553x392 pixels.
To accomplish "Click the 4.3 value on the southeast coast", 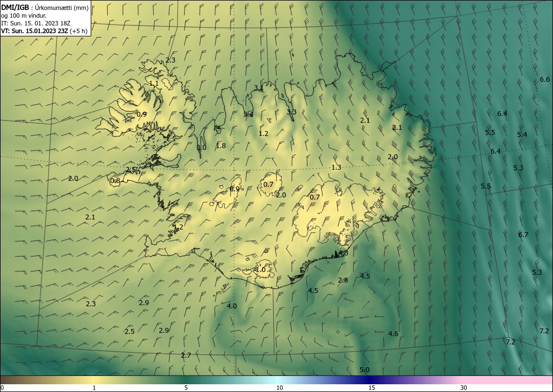I will point(343,253).
